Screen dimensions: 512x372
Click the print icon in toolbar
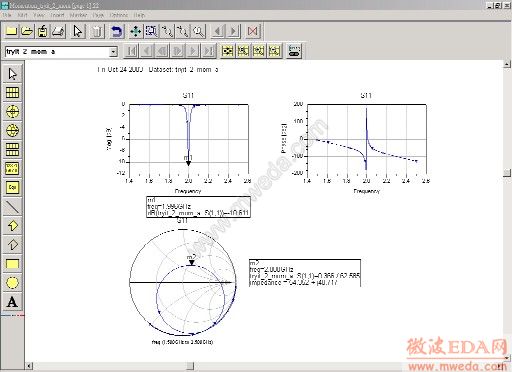point(58,31)
